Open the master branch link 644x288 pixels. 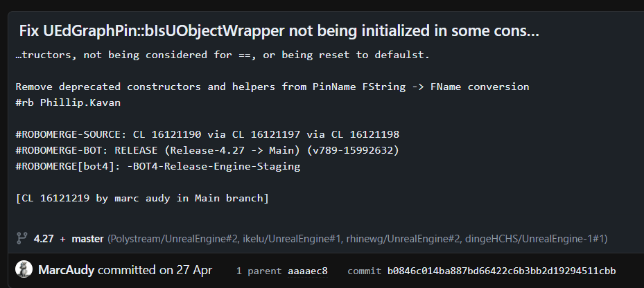pos(87,239)
